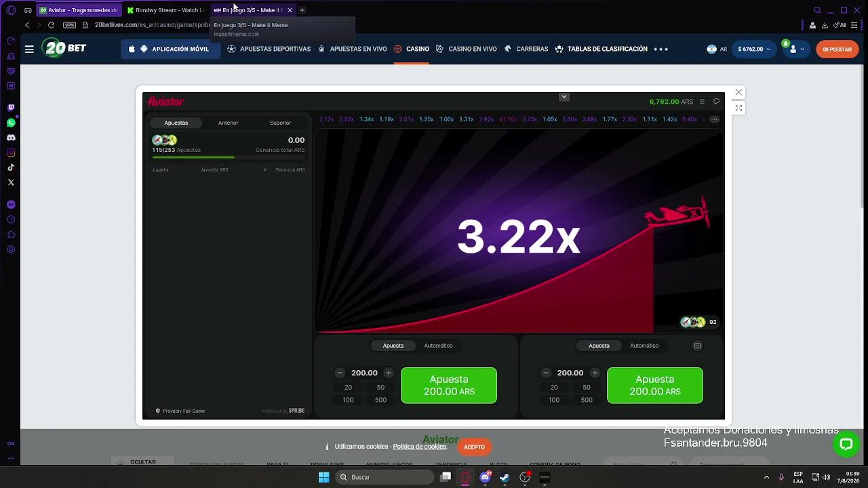
Task: Open browser sidebar settings gear
Action: tap(11, 249)
